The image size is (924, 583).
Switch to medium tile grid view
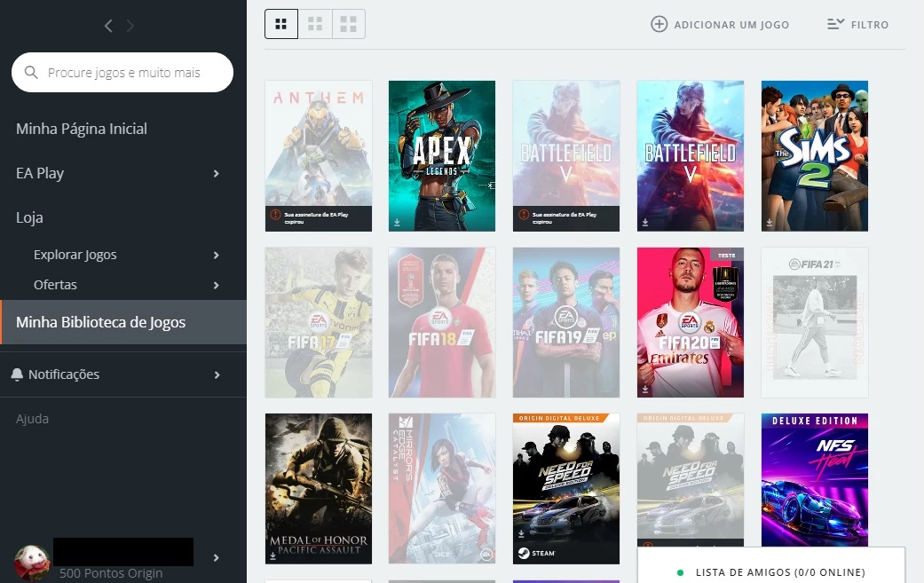315,24
